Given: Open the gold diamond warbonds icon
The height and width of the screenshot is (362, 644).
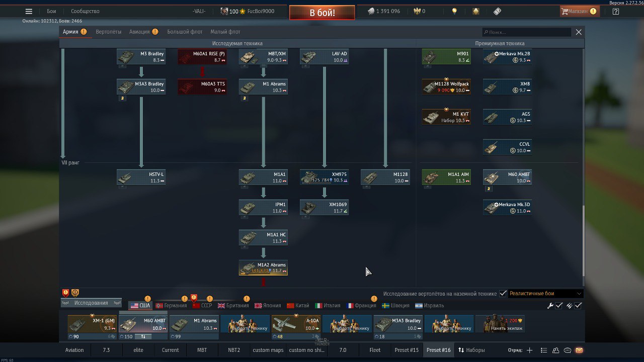Looking at the screenshot, I should [476, 11].
